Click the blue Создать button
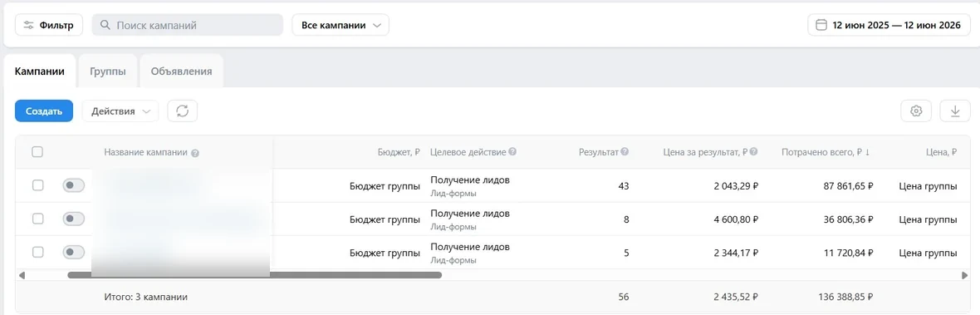Screen dimensions: 980x315 44,111
